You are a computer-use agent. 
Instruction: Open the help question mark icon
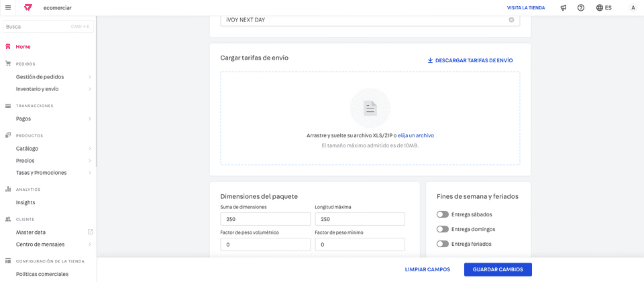(581, 7)
